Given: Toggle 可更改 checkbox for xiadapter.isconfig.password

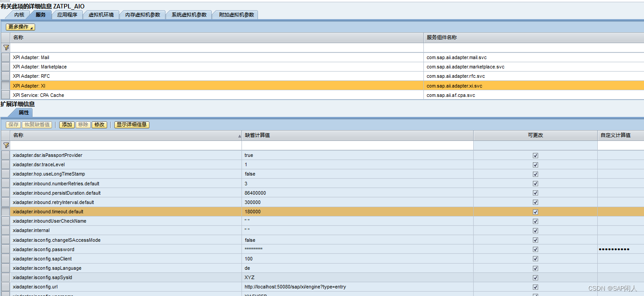Looking at the screenshot, I should (x=535, y=249).
